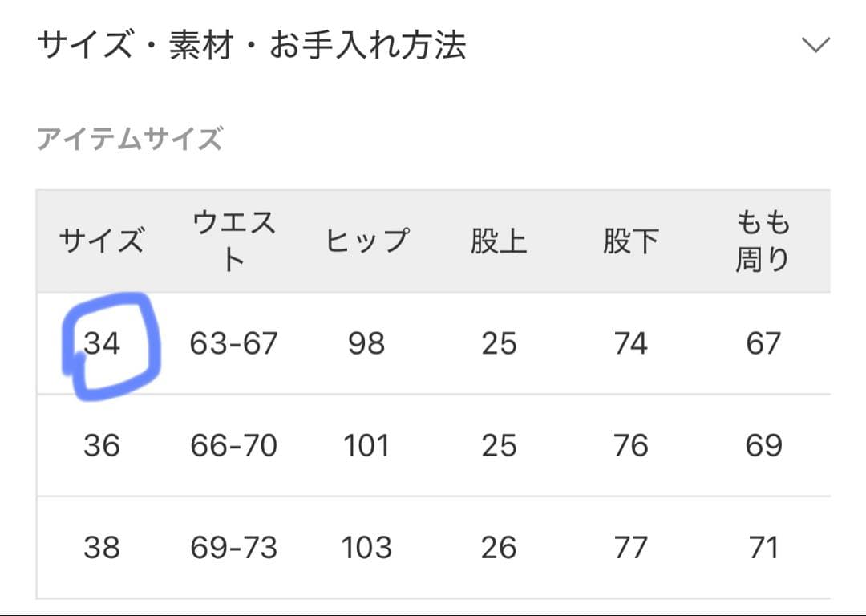Click the サイズ column header
Image resolution: width=866 pixels, height=616 pixels.
click(102, 241)
